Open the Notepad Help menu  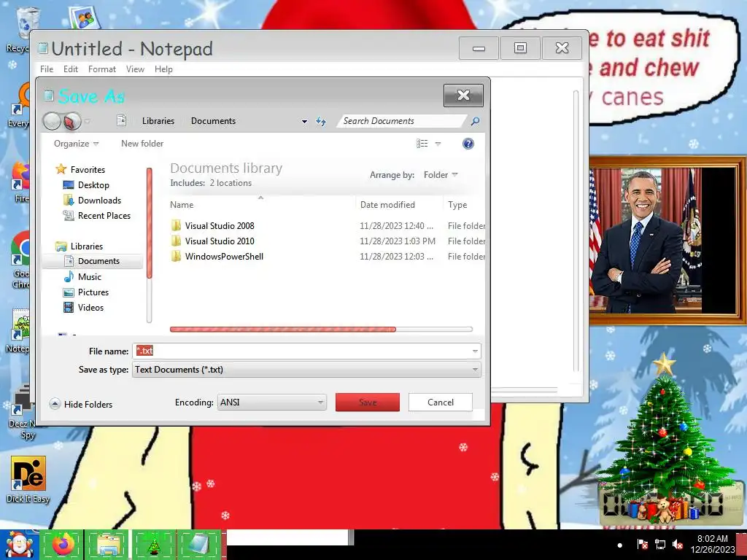(163, 69)
